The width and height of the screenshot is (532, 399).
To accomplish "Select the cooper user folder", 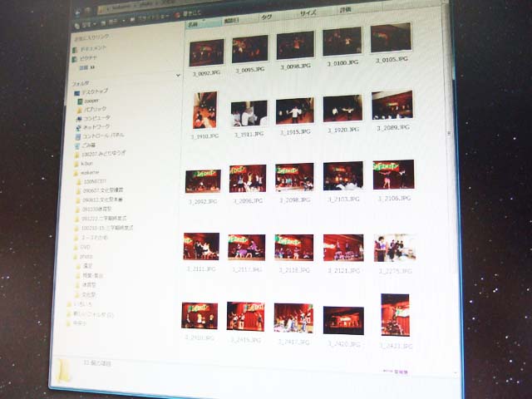I will point(88,101).
